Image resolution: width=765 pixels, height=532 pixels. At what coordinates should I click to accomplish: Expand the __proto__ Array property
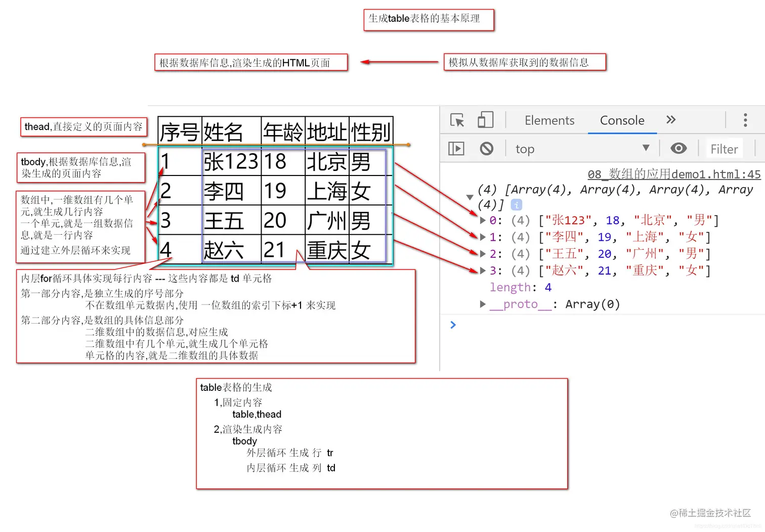(482, 304)
